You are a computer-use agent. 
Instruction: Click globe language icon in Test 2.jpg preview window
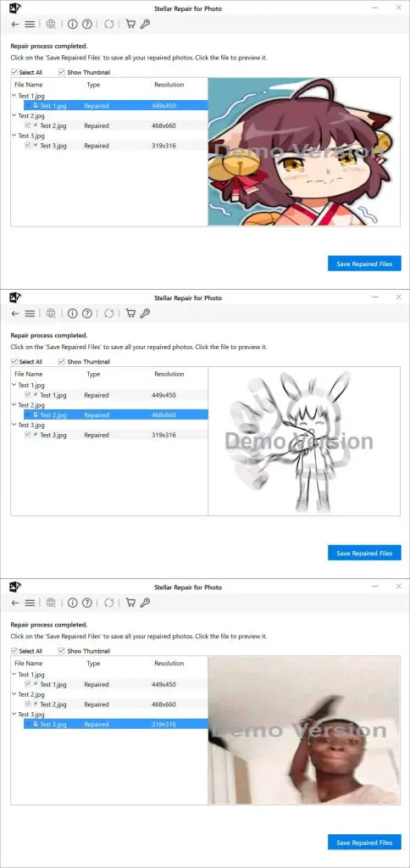[51, 314]
